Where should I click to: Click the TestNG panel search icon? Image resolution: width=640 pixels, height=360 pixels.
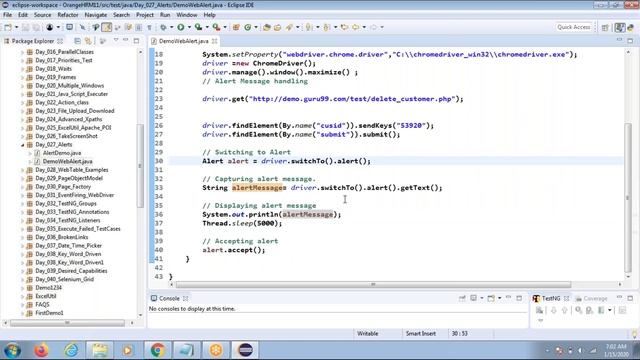[578, 310]
